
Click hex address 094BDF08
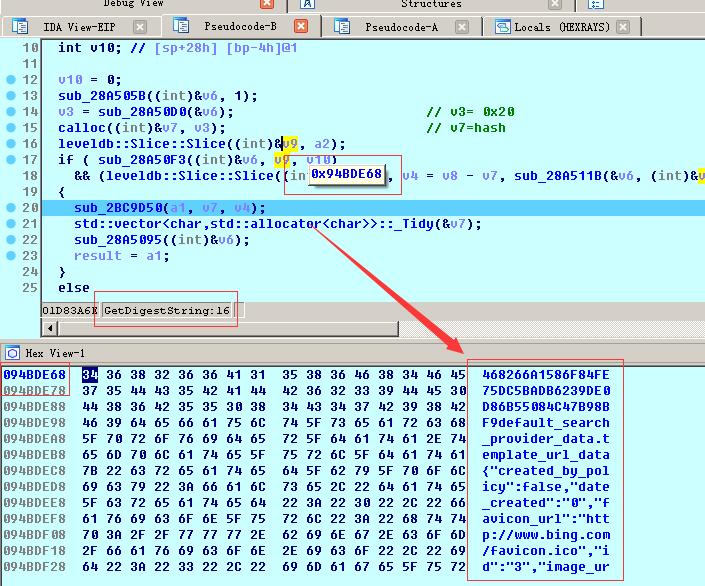[35, 535]
